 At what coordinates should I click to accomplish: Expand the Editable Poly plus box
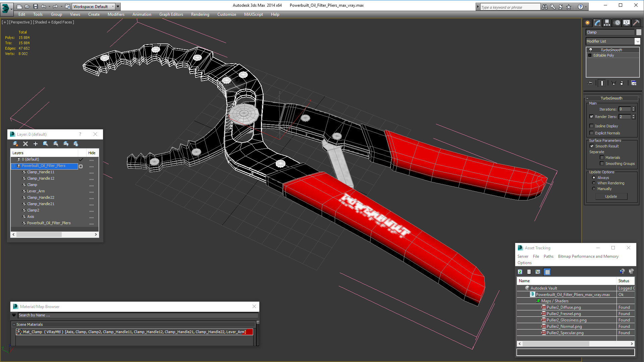pyautogui.click(x=590, y=55)
